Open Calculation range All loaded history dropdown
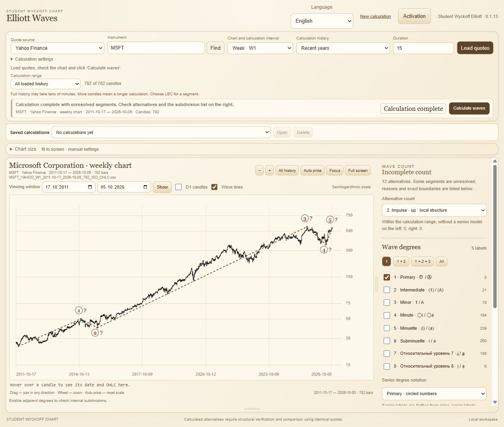Screen dimensions: 504x427 [x=46, y=84]
